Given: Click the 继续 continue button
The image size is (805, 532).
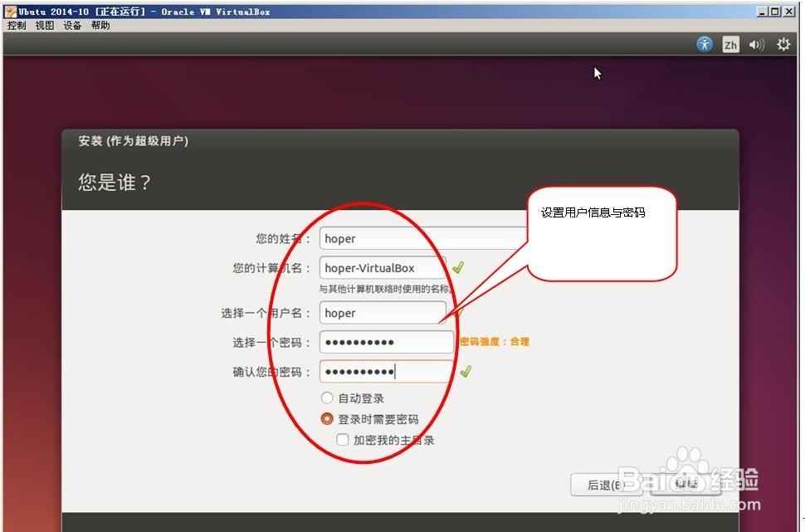Looking at the screenshot, I should (685, 484).
